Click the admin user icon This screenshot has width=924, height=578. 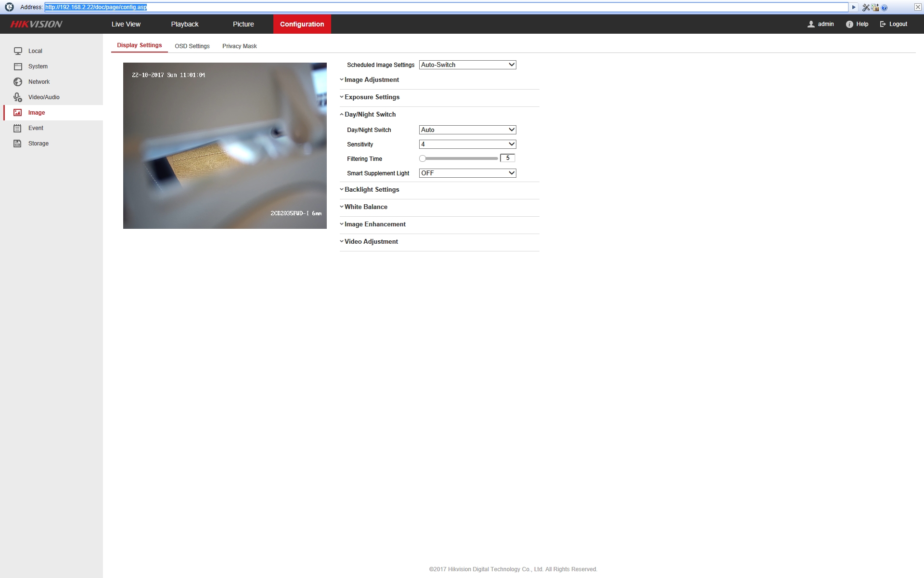pyautogui.click(x=811, y=24)
